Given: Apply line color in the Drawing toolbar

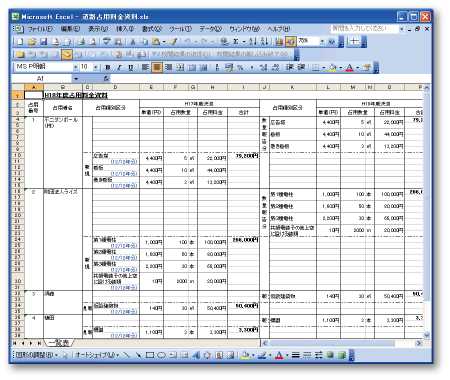Looking at the screenshot, I should point(262,355).
